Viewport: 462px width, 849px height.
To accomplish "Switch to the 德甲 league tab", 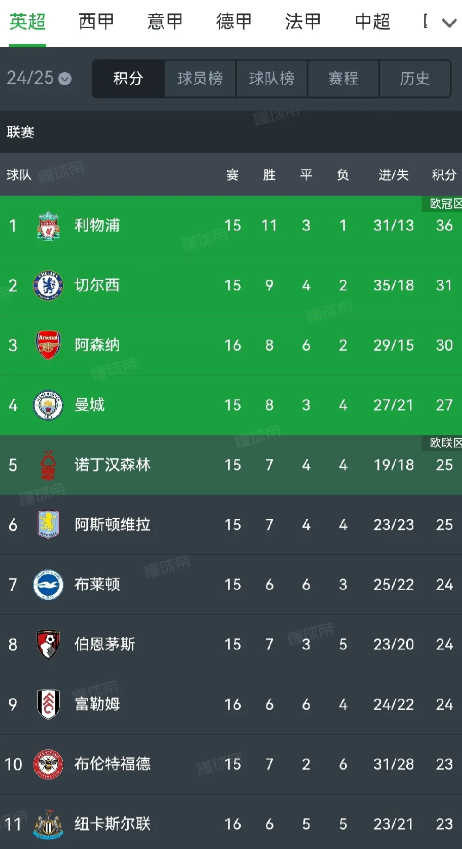I will pyautogui.click(x=233, y=22).
